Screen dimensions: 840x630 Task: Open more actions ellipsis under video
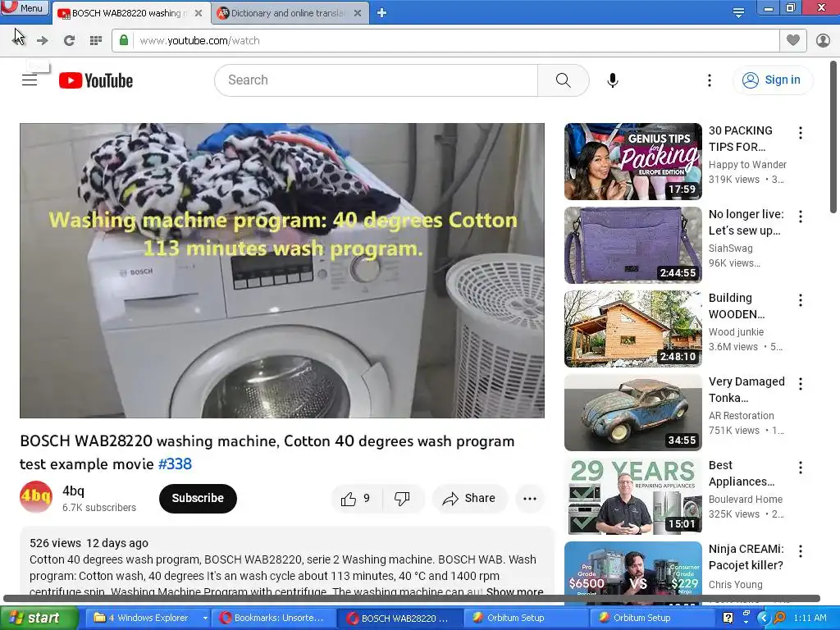(x=530, y=499)
